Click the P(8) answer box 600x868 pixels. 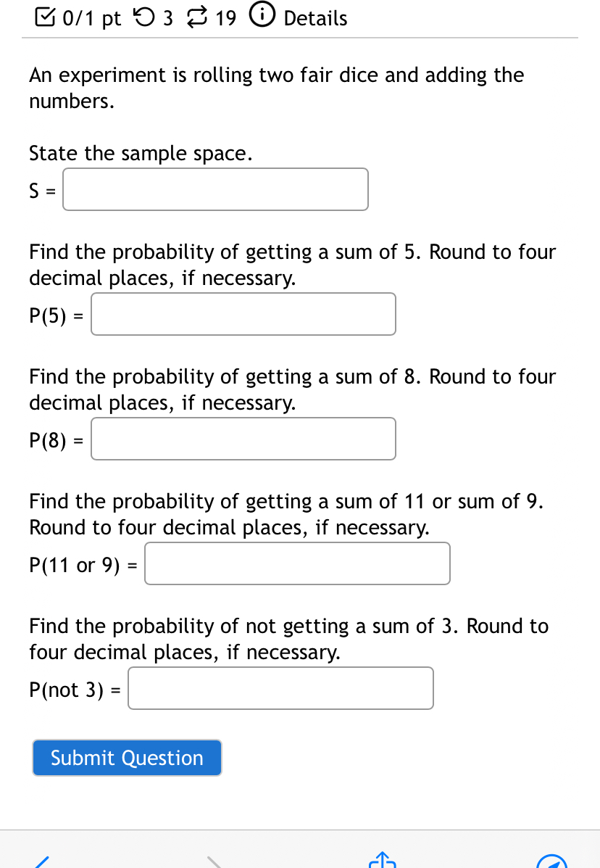[x=243, y=438]
